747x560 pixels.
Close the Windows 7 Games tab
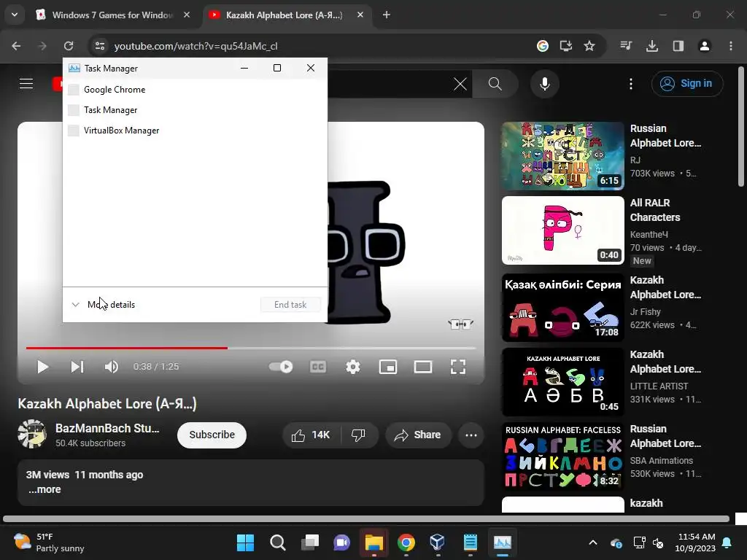[x=187, y=15]
